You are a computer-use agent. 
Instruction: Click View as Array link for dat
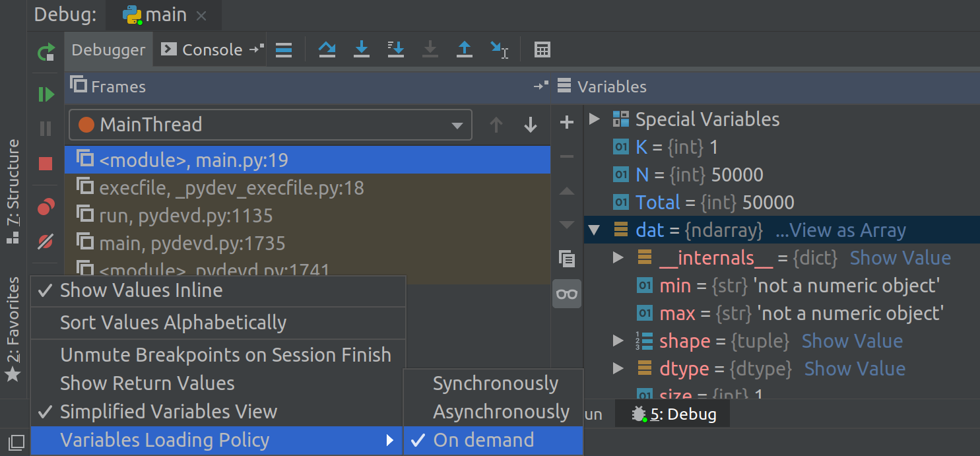coord(841,230)
